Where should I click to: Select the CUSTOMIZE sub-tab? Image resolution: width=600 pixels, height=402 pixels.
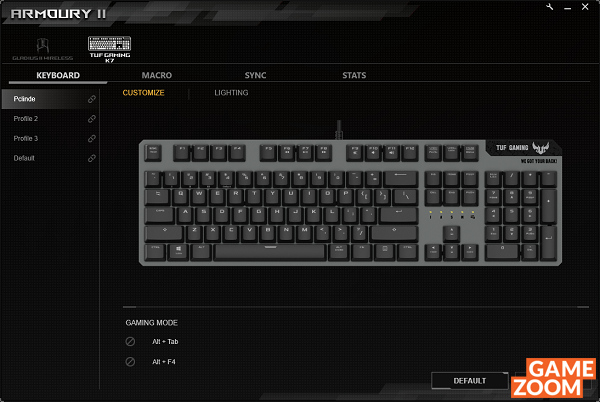143,93
